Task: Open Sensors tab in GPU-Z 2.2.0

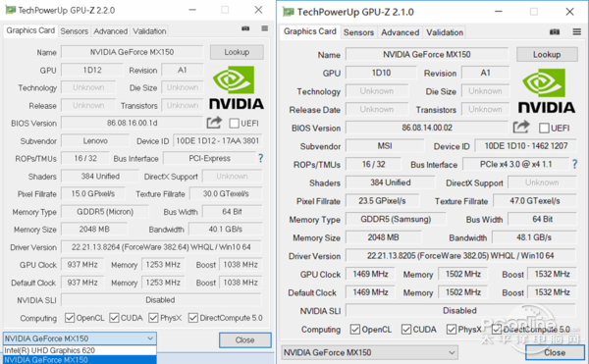Action: pyautogui.click(x=74, y=31)
